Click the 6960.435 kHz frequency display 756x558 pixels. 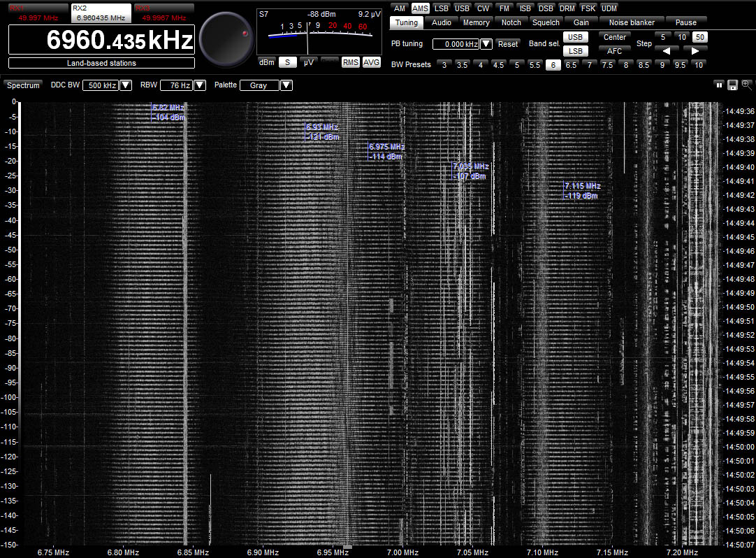(102, 40)
